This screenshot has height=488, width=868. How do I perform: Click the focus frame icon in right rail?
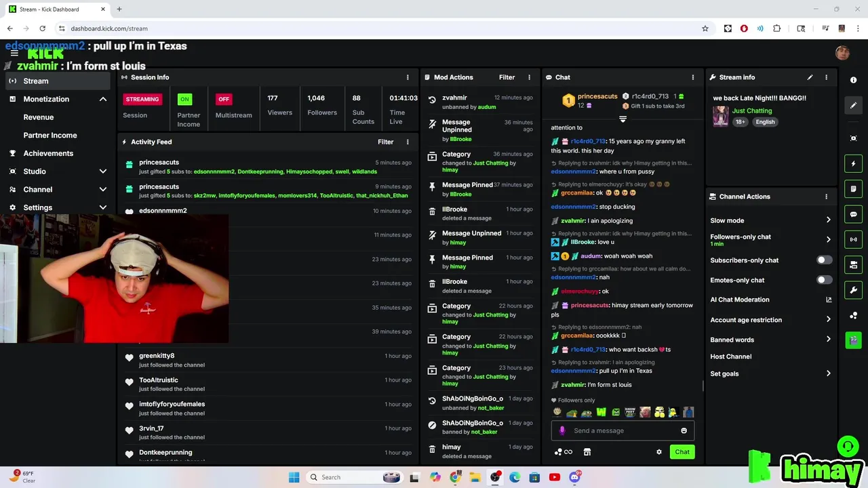(x=853, y=138)
